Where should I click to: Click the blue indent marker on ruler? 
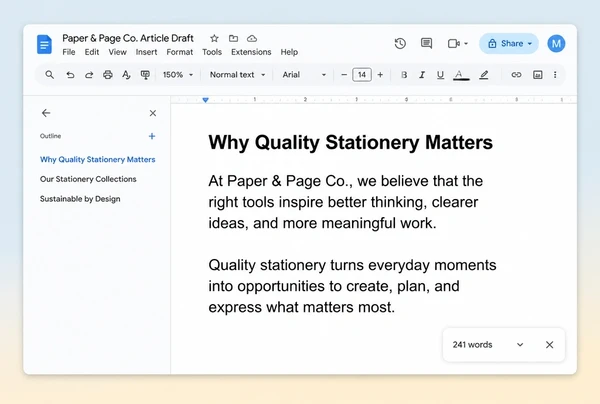[205, 100]
